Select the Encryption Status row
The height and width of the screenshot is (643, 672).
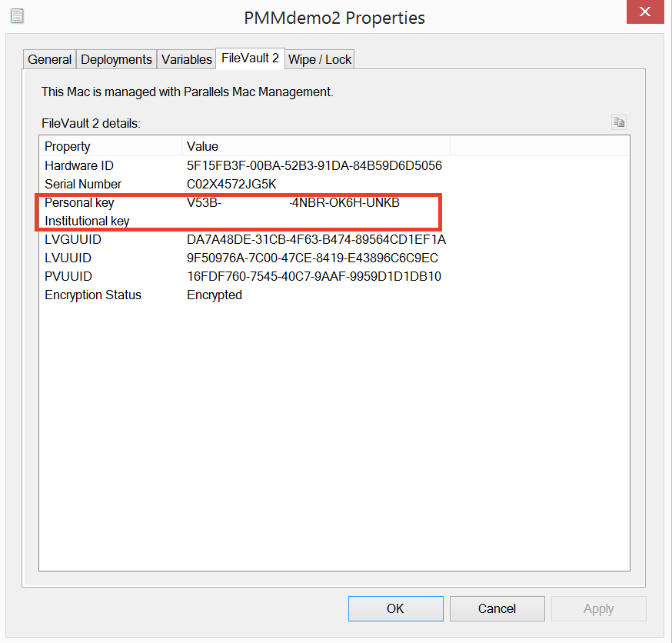334,295
